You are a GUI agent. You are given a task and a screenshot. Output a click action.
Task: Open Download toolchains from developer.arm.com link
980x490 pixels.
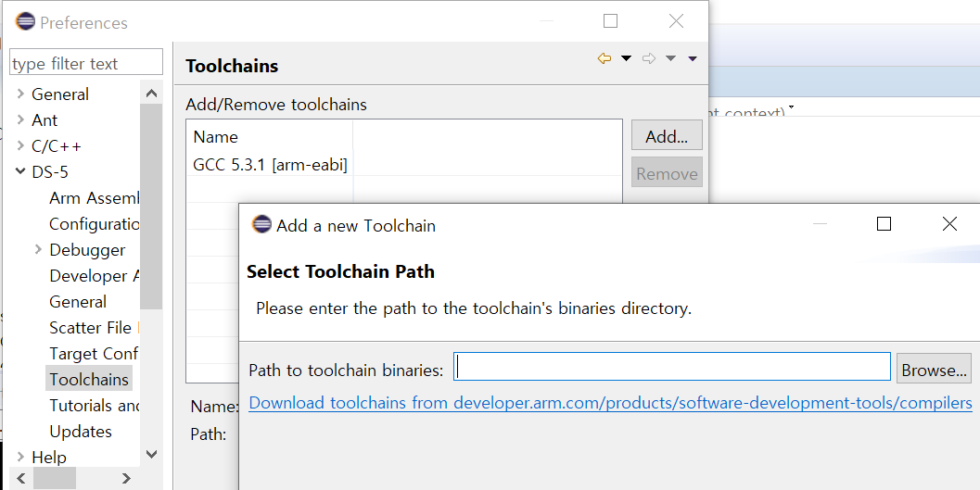(x=610, y=403)
